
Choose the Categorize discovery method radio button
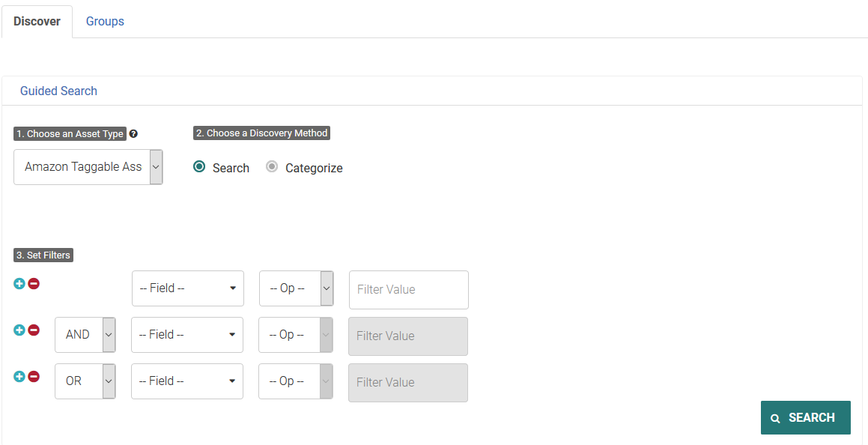click(272, 167)
